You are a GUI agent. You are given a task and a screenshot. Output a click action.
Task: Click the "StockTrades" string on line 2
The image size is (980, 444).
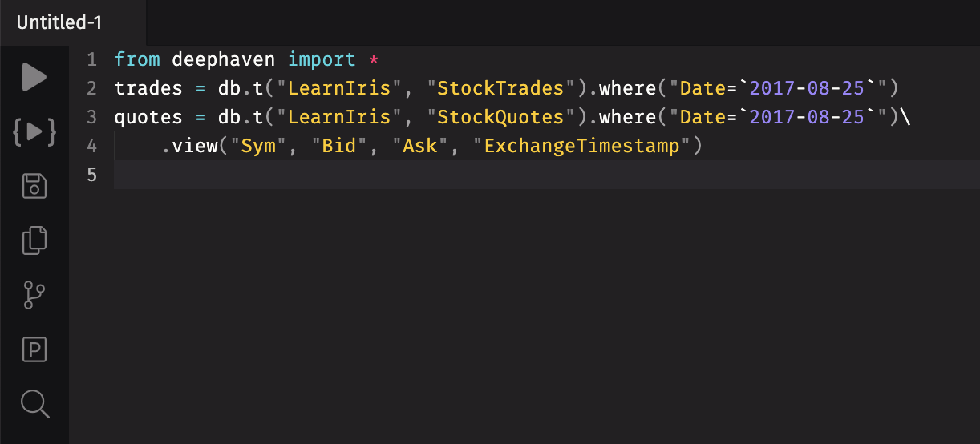pyautogui.click(x=500, y=88)
